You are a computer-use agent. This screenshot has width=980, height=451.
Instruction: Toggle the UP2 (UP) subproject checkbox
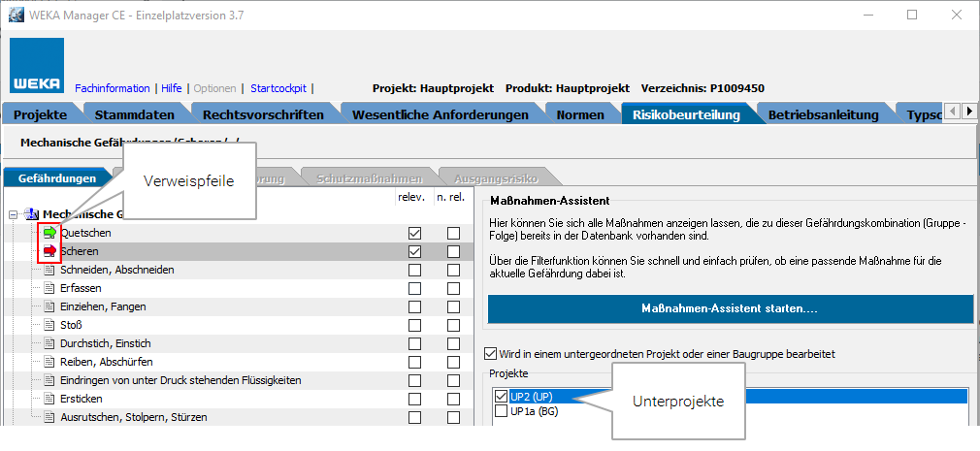(501, 396)
